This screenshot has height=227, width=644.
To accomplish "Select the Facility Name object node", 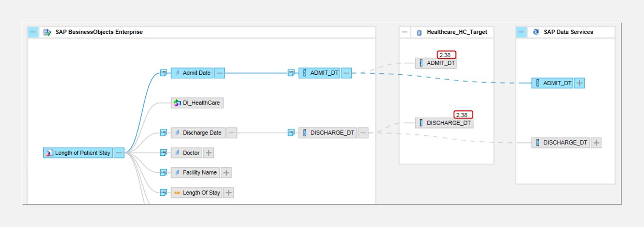I will [x=195, y=173].
